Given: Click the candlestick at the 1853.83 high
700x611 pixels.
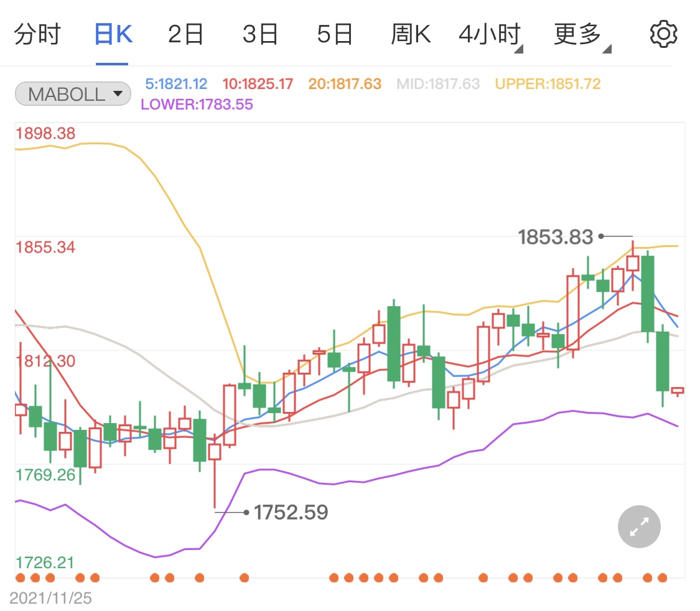Looking at the screenshot, I should point(633,264).
